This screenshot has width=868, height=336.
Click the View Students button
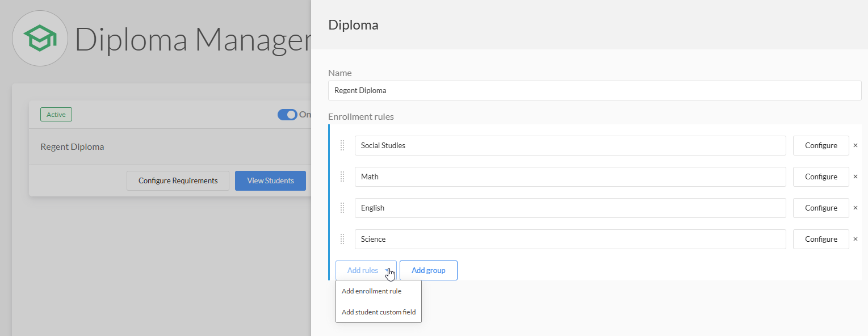coord(270,180)
